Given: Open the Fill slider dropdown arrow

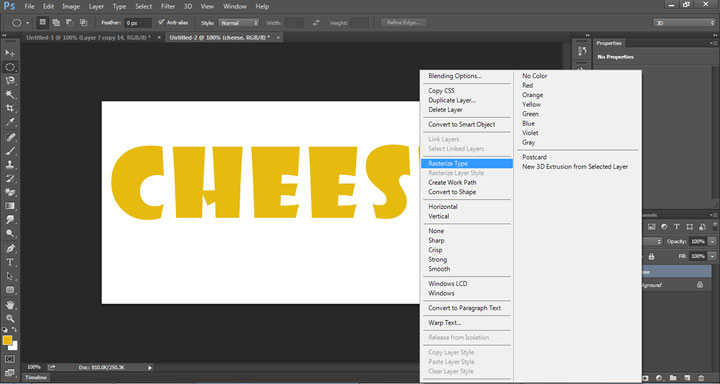Looking at the screenshot, I should pos(713,256).
